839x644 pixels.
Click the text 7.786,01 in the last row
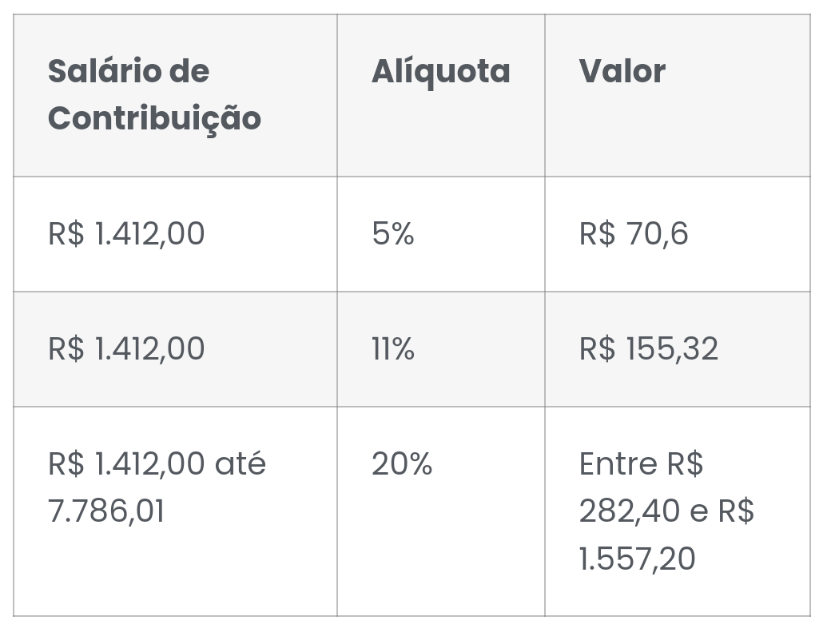pyautogui.click(x=106, y=511)
